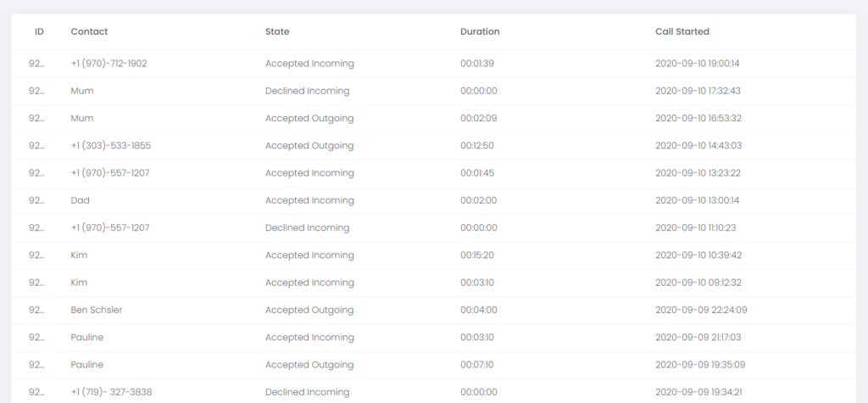This screenshot has width=868, height=403.
Task: Select declined call from +1 (970)-557-1207
Action: (x=433, y=228)
